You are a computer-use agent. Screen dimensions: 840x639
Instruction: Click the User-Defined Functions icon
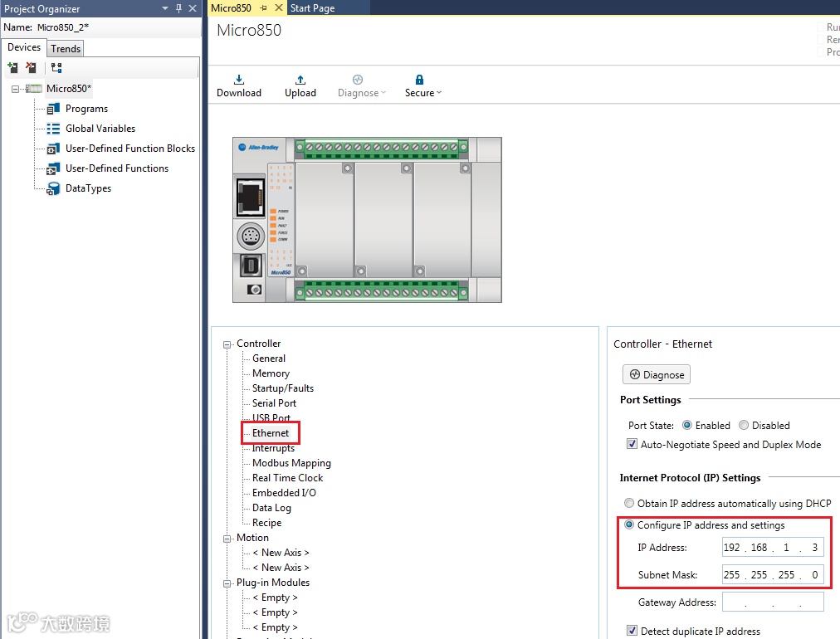tap(53, 168)
